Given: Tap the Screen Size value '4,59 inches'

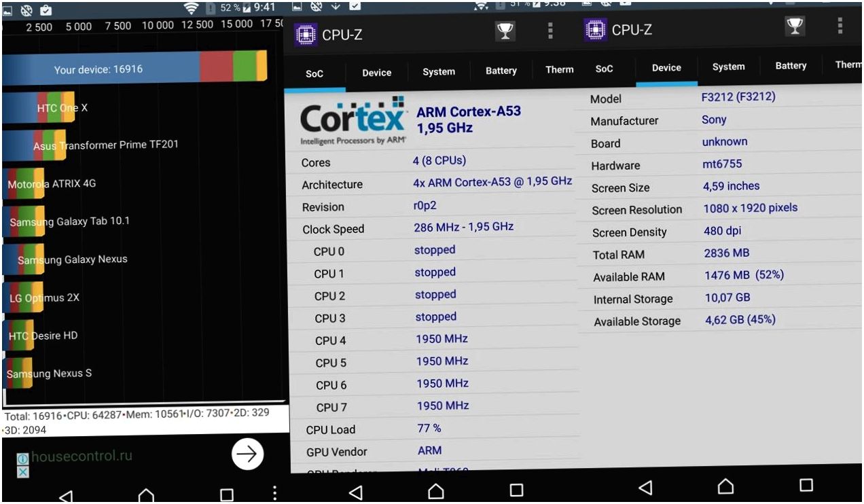Looking at the screenshot, I should (732, 185).
